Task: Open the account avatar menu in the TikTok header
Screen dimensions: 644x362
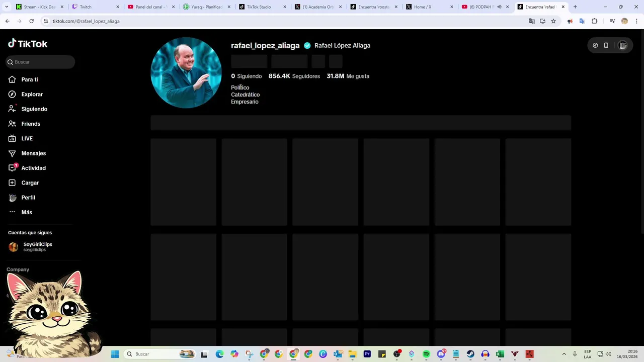Action: pos(623,45)
